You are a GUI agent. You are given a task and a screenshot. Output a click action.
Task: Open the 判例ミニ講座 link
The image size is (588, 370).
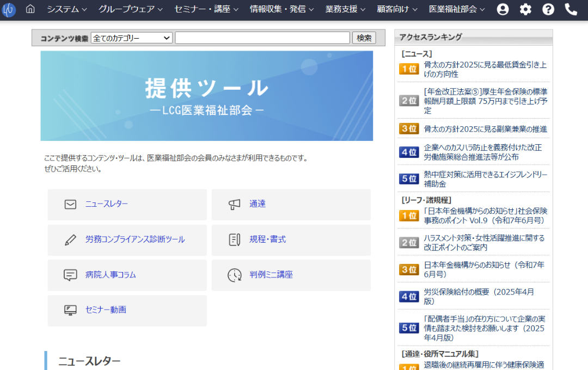[271, 275]
